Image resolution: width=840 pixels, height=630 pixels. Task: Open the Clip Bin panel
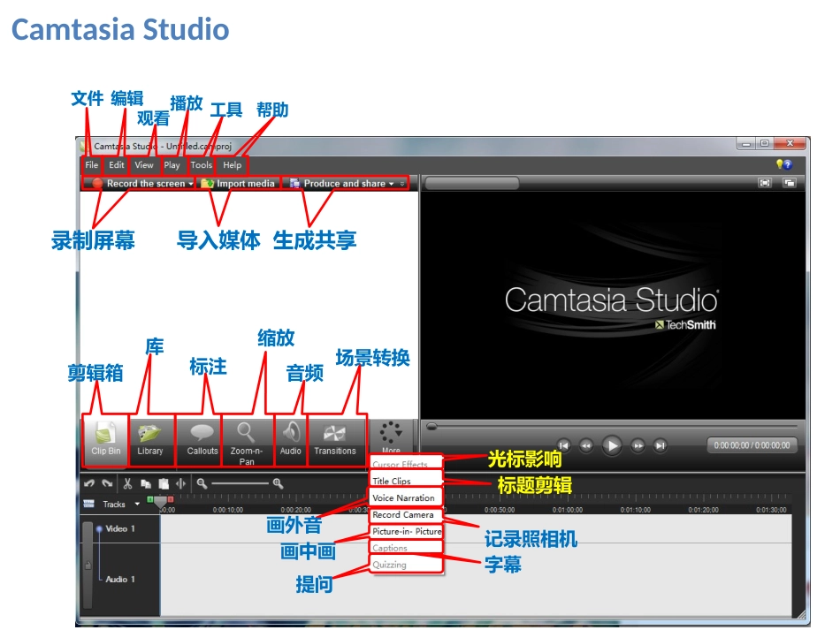[105, 440]
